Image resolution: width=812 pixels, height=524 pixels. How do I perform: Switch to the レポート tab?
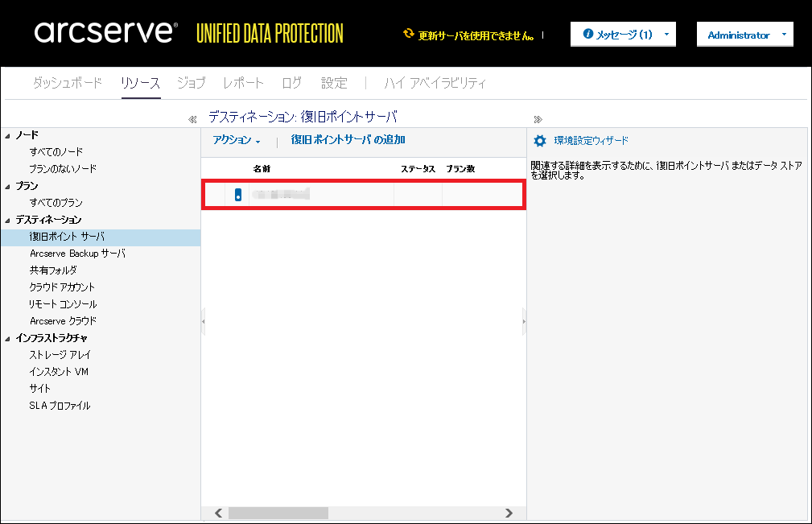click(243, 83)
